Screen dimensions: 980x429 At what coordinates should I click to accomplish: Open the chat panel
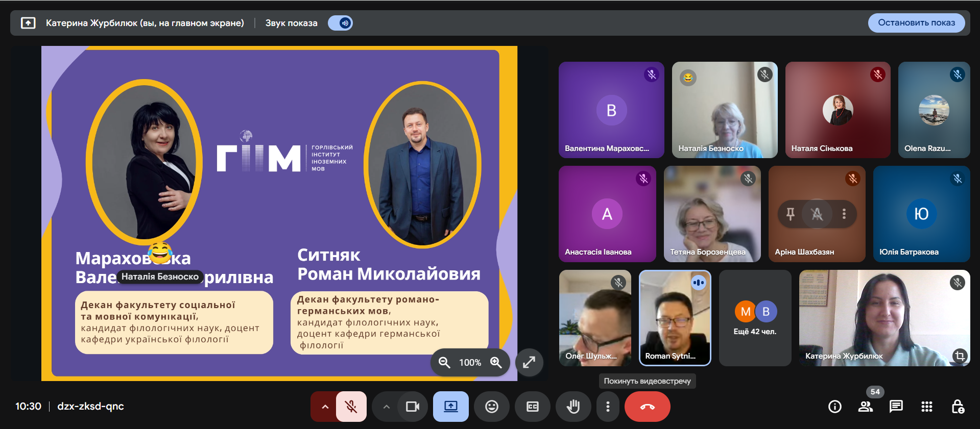click(896, 407)
